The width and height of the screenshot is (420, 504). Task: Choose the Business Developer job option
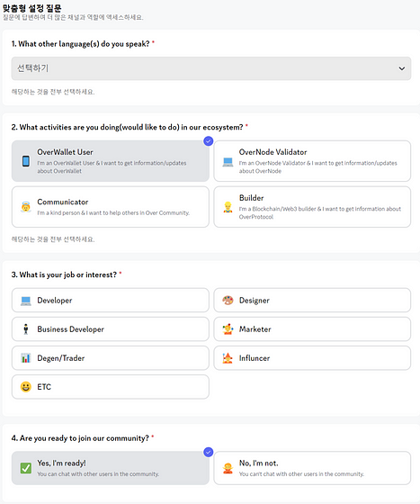click(111, 329)
